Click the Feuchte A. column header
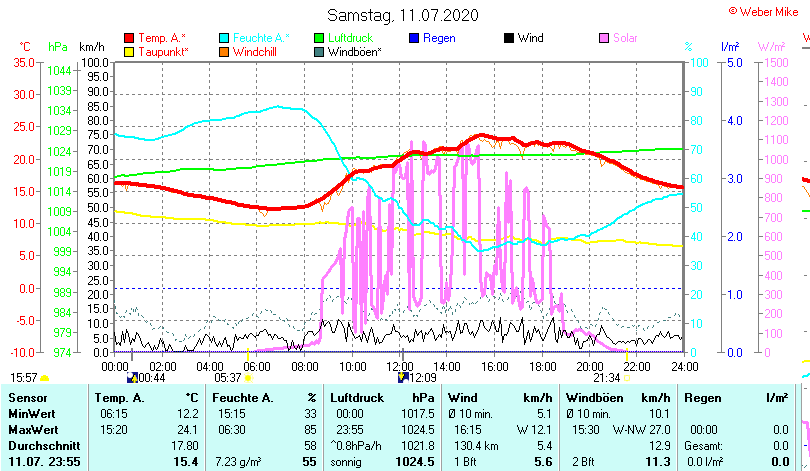The height and width of the screenshot is (471, 810). pos(242,398)
